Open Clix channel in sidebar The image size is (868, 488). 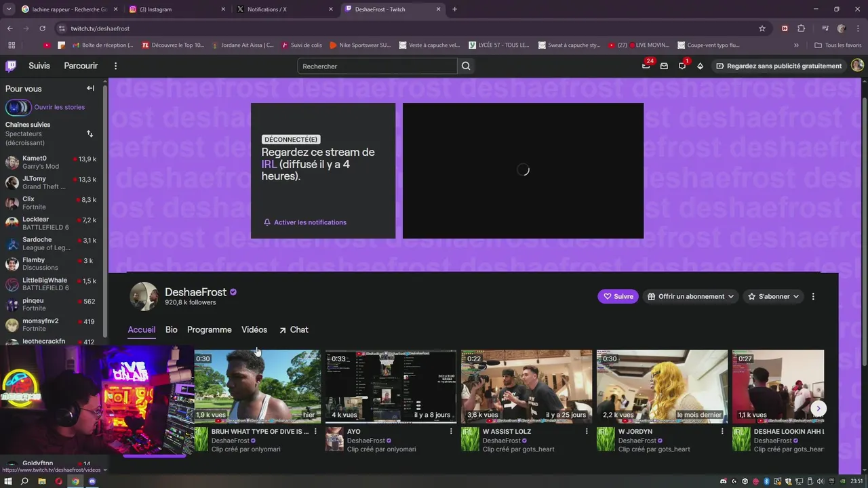click(x=52, y=203)
